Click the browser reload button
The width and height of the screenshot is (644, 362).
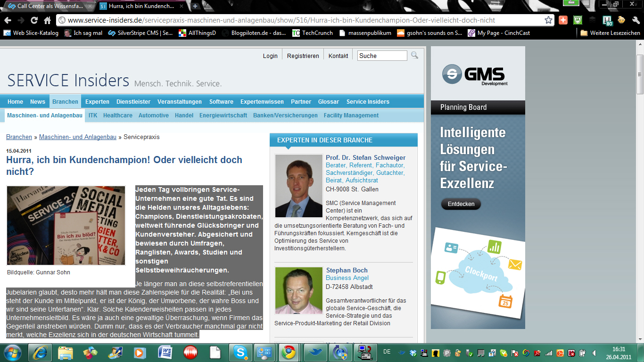point(34,20)
